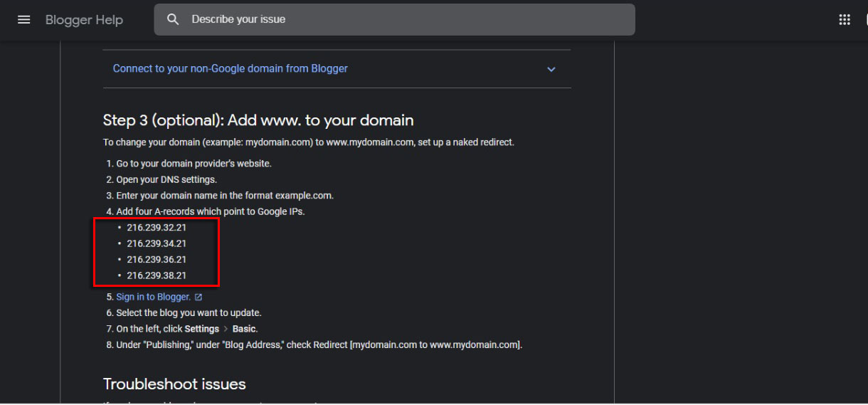Click the "Open your DNS settings" step

166,179
